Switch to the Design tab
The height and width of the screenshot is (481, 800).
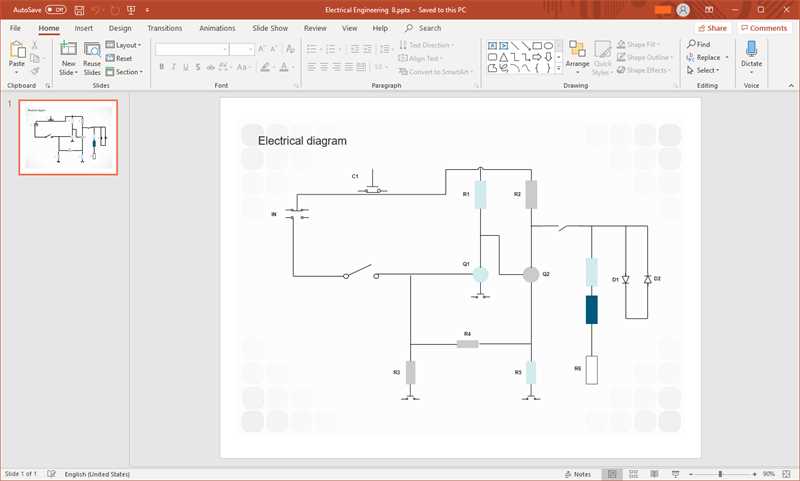[120, 28]
